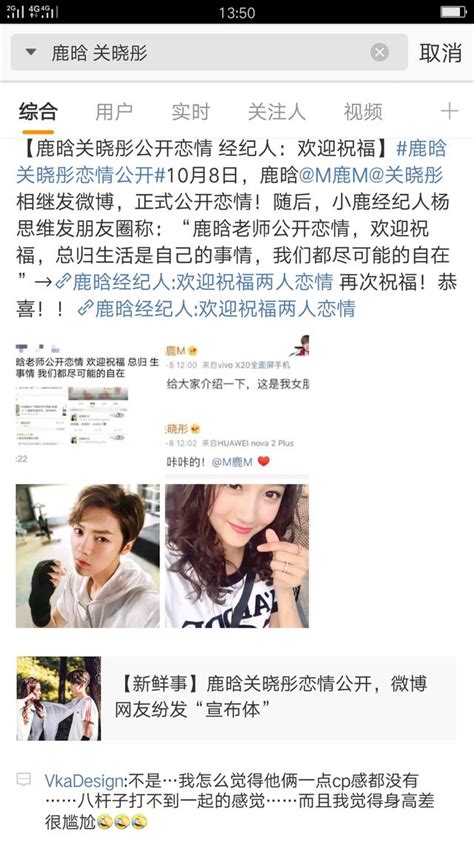Open the second 鹿晗经纪人 link below 喜！！

tap(216, 309)
